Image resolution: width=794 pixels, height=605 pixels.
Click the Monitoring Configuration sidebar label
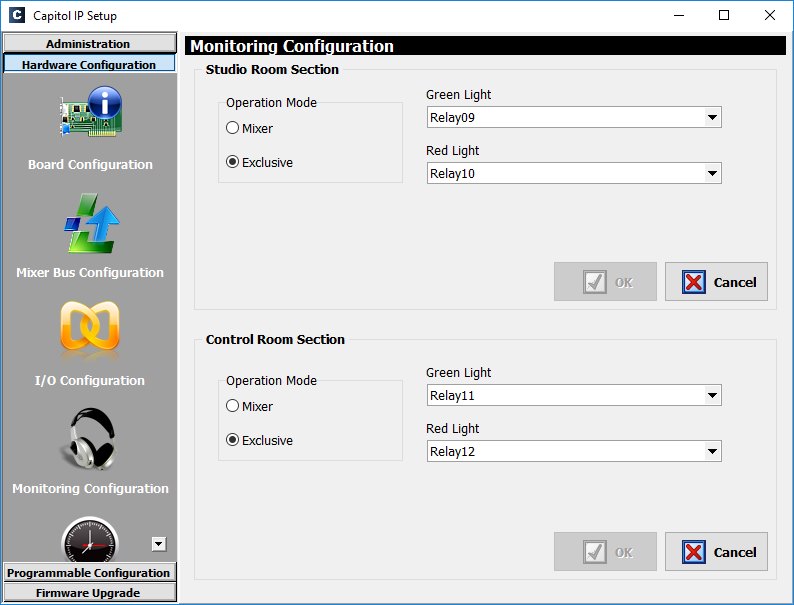click(90, 489)
